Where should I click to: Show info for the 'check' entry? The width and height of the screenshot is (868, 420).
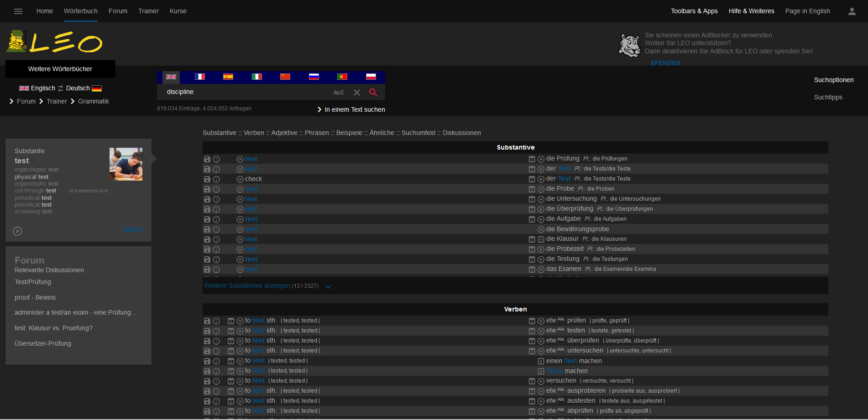pyautogui.click(x=216, y=179)
